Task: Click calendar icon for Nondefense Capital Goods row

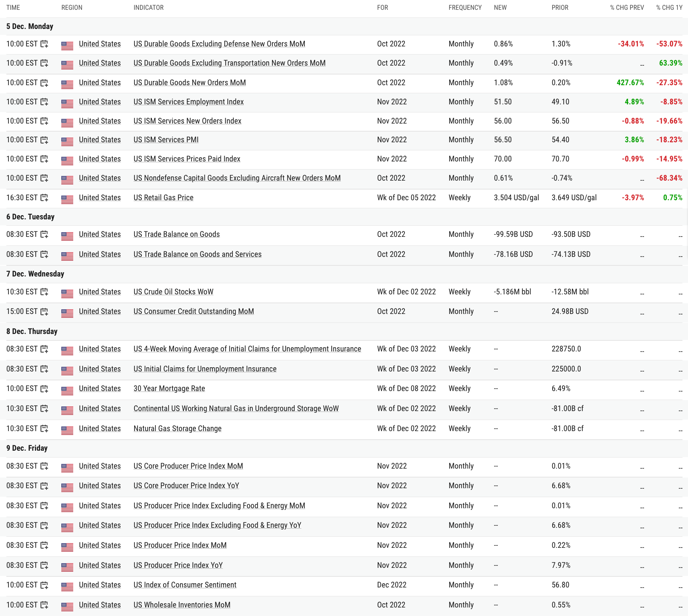Action: (44, 178)
